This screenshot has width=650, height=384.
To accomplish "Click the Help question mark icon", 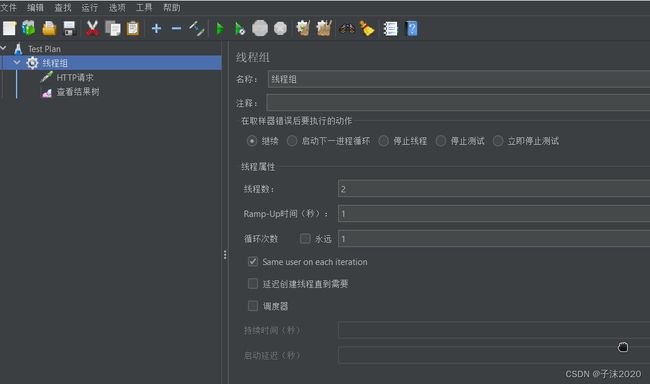I will tap(412, 28).
